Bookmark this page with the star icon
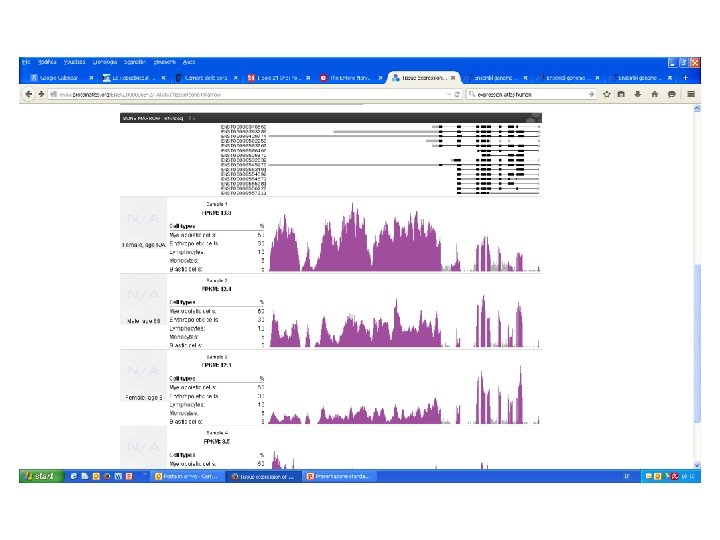Image resolution: width=720 pixels, height=540 pixels. [x=607, y=94]
